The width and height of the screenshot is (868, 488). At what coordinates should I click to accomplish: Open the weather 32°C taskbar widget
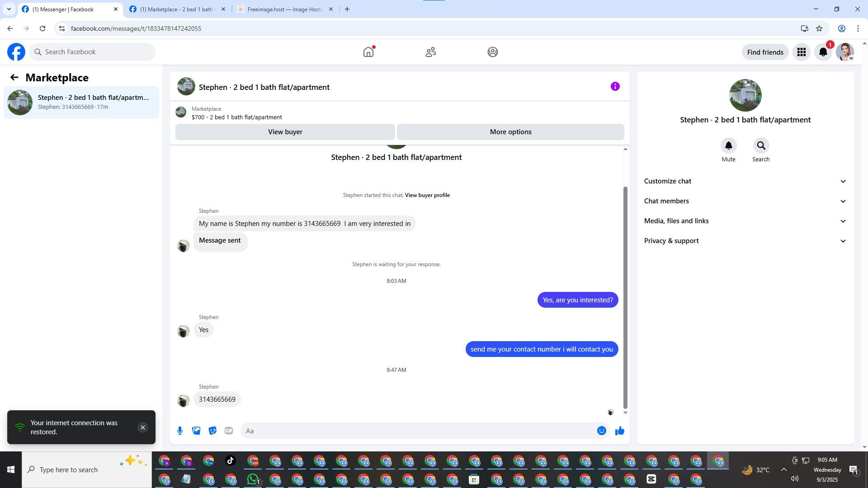[755, 470]
